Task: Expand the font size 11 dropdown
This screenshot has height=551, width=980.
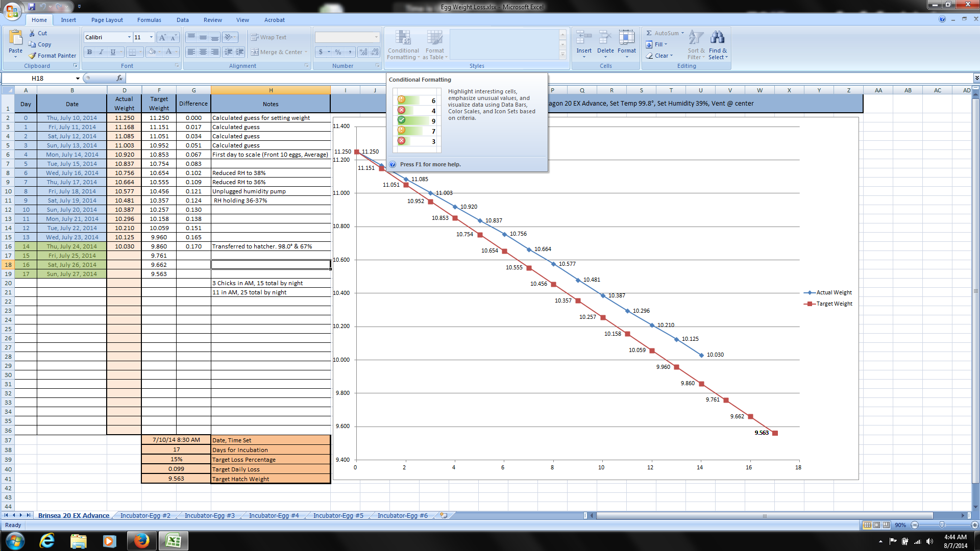Action: coord(151,37)
